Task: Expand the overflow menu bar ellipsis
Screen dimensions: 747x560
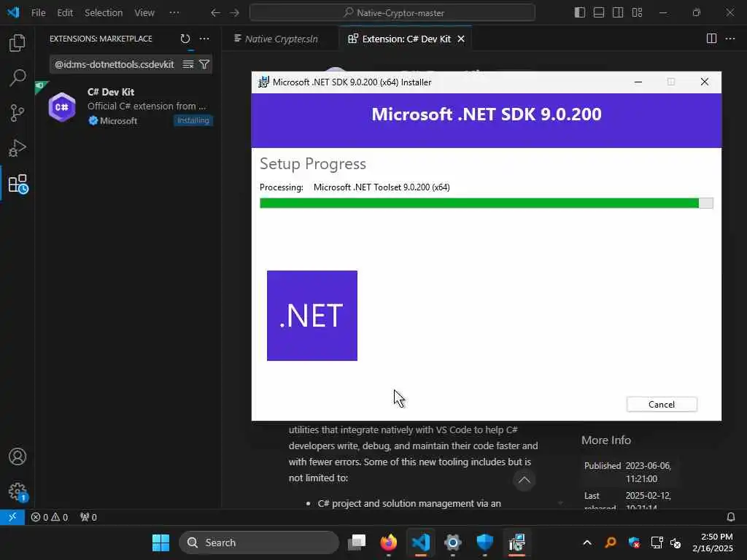Action: pos(174,13)
